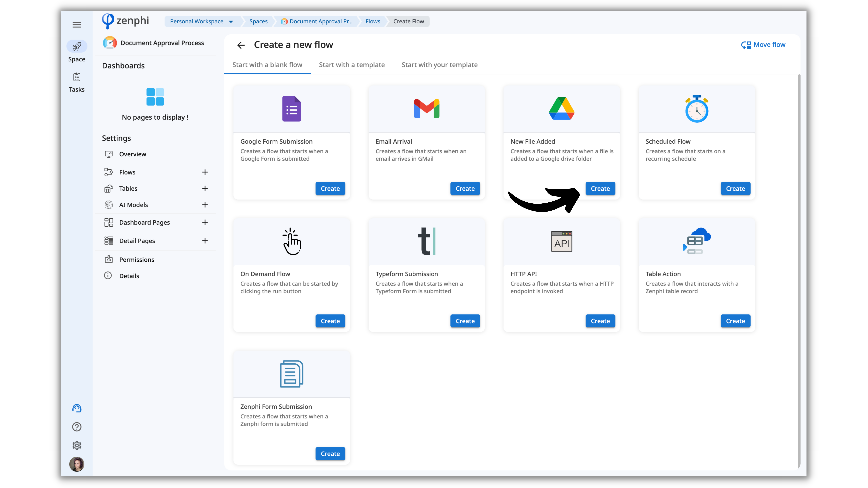Click the plus next to Tables
The height and width of the screenshot is (488, 868).
click(205, 188)
